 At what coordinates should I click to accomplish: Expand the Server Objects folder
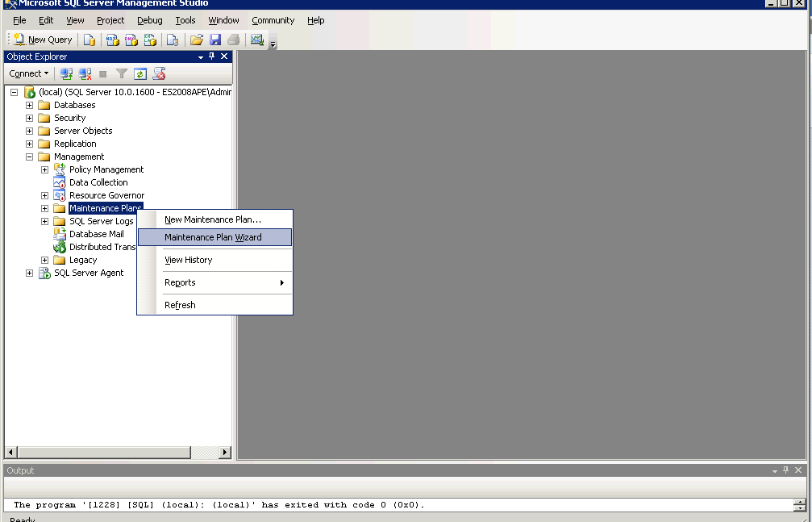pos(30,132)
